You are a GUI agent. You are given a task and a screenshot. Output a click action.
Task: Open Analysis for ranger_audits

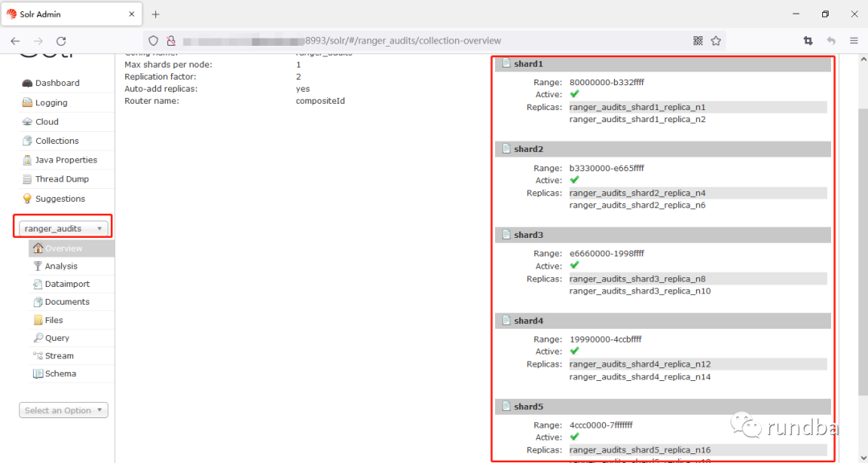(x=61, y=266)
